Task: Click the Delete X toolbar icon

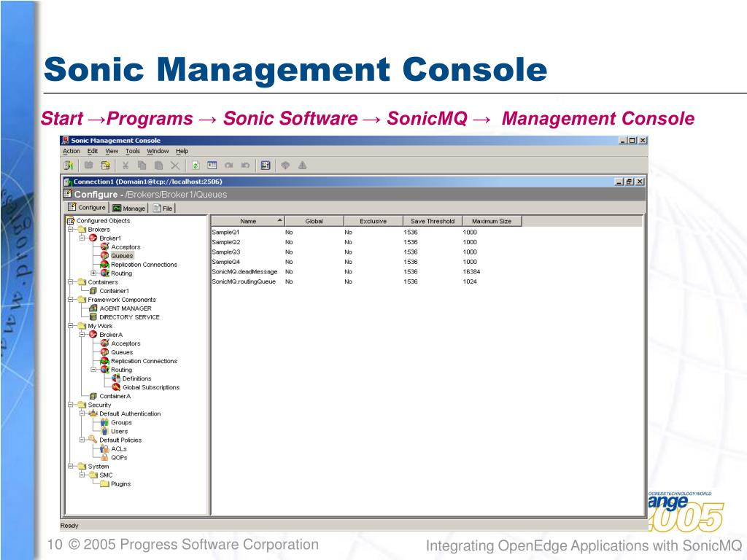Action: point(175,166)
